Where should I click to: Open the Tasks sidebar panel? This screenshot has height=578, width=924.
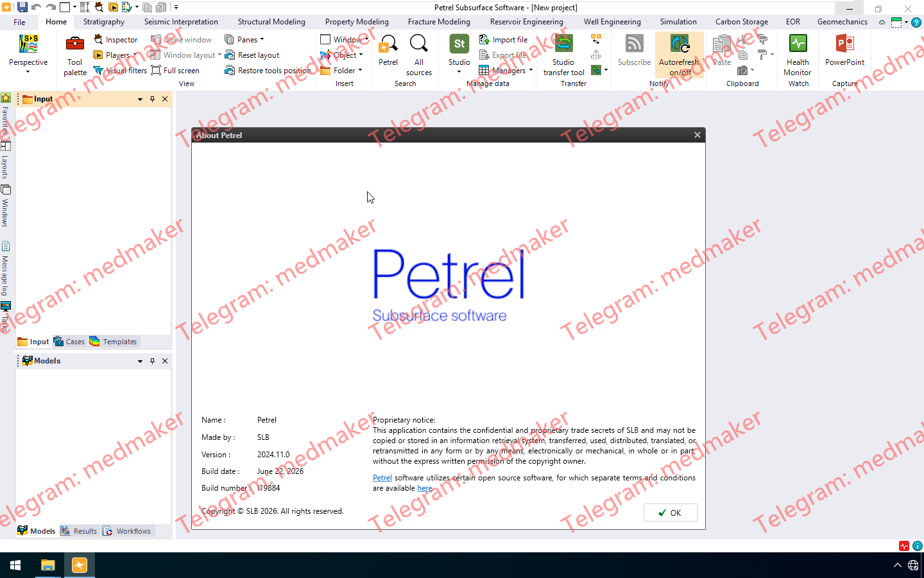coord(5,317)
